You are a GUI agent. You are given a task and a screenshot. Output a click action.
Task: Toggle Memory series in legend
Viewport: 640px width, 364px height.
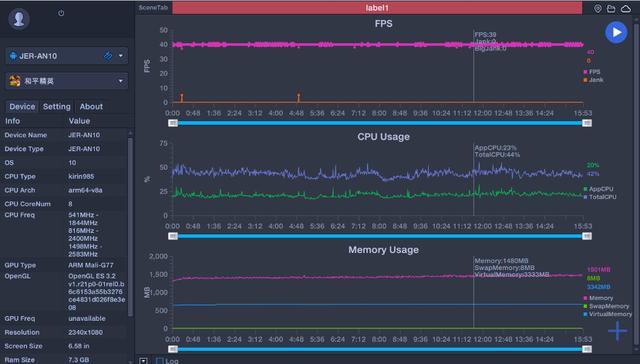coord(598,298)
